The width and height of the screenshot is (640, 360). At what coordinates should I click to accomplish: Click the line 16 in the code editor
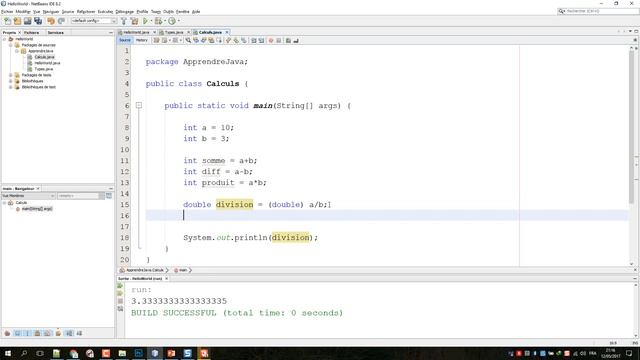coord(387,216)
